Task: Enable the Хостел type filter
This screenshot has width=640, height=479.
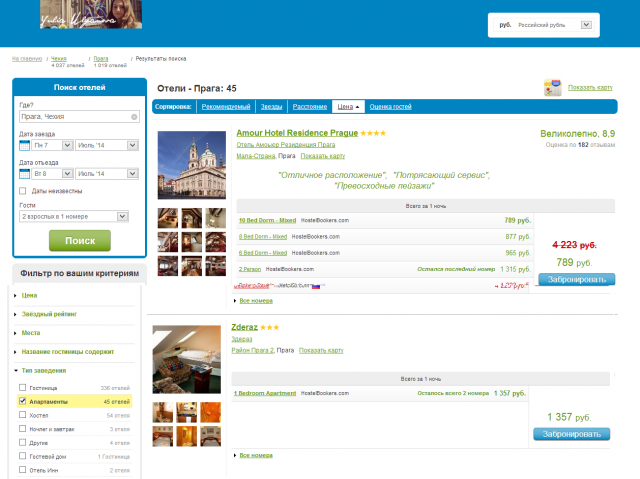Action: point(22,415)
